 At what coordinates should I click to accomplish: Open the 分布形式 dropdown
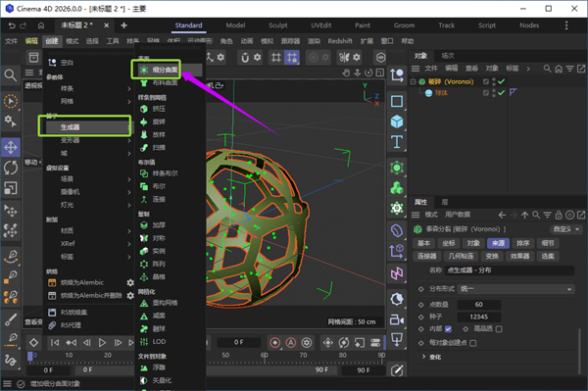[516, 289]
